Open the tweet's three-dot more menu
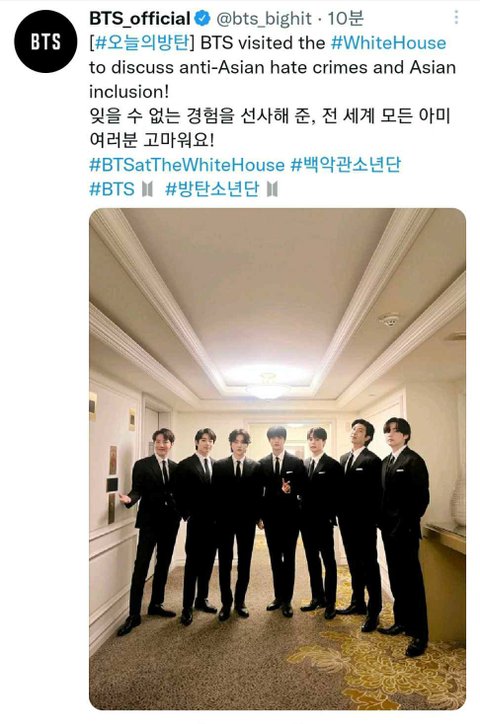Viewport: 480px width, 724px height. pos(456,18)
